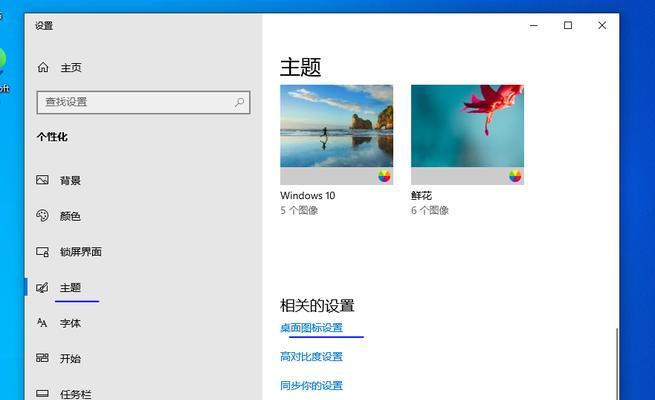The width and height of the screenshot is (655, 400).
Task: Click the search magnifier icon
Action: click(239, 102)
